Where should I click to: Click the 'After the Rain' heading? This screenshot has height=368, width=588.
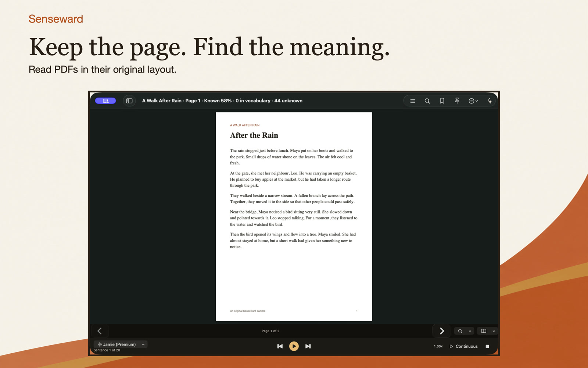254,135
